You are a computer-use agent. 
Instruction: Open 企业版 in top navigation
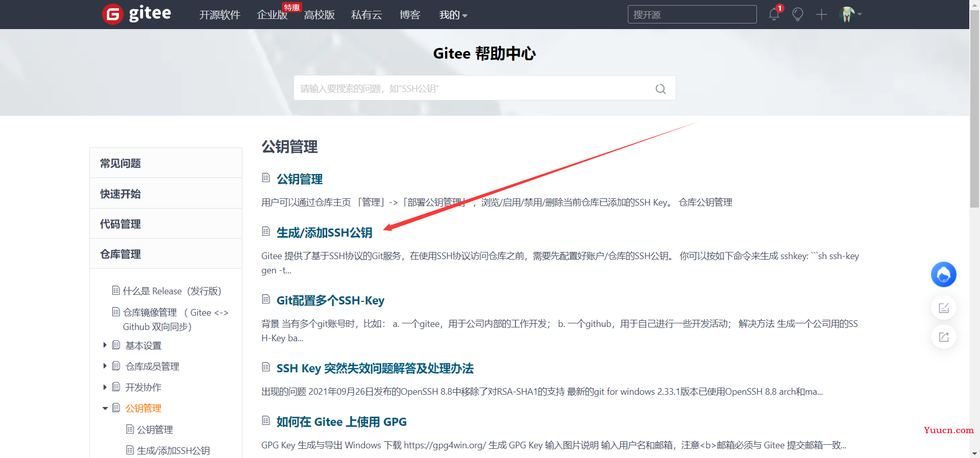272,15
